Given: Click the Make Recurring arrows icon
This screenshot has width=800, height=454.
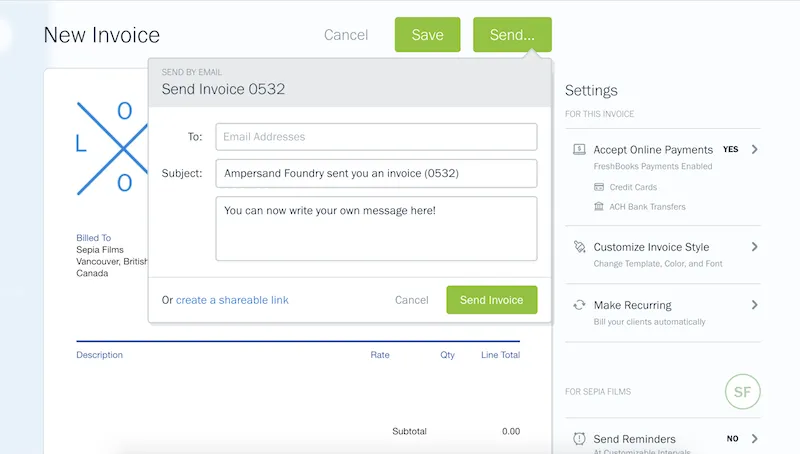Looking at the screenshot, I should tap(579, 305).
